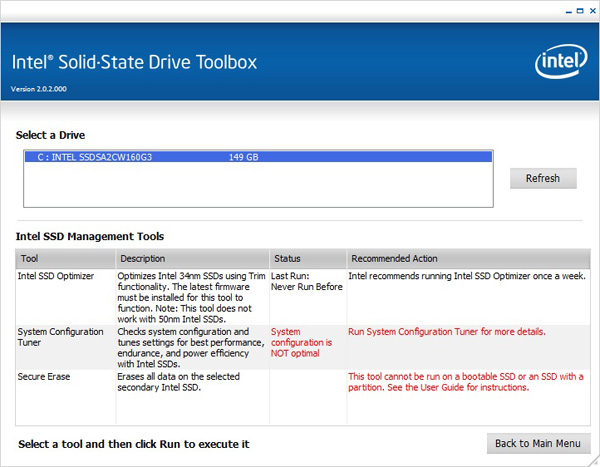Screen dimensions: 600x467
Task: Go back via Back to Main Menu
Action: (x=538, y=443)
